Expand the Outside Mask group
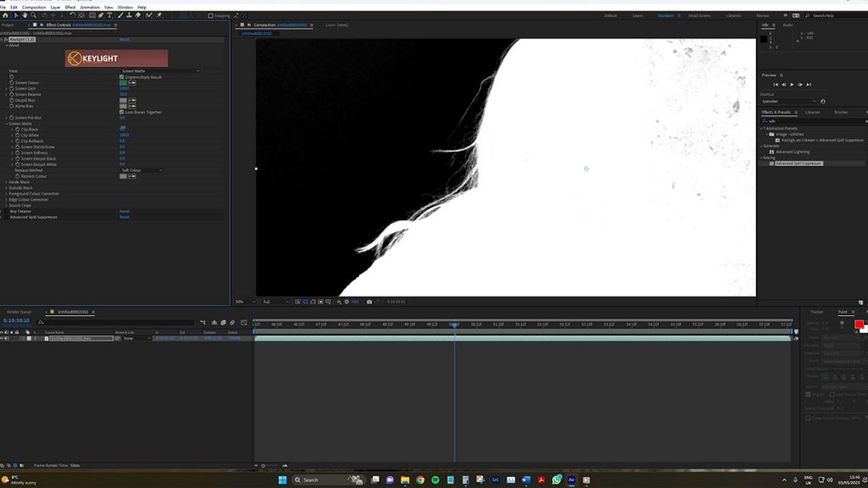This screenshot has width=868, height=488. pos(6,187)
